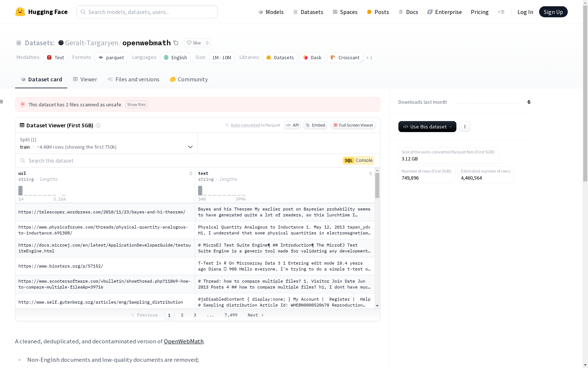Viewport: 588px width, 368px height.
Task: Click the Sampling_distribution gutenberg url cell
Action: pos(105,302)
